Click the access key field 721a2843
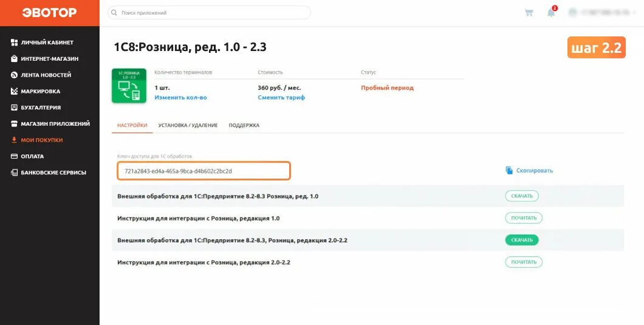Screen dimensions: 644x325 (204, 171)
